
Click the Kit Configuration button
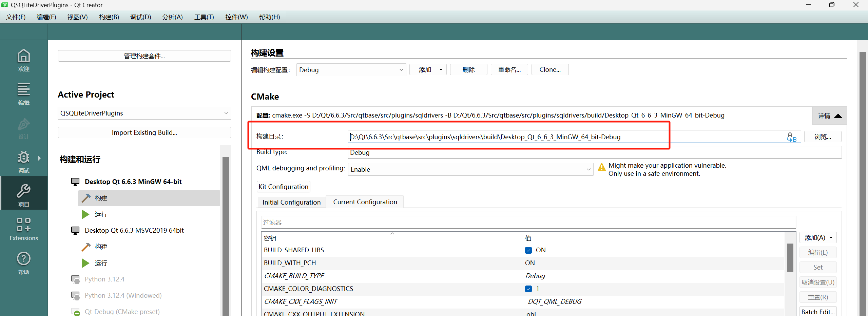[284, 187]
